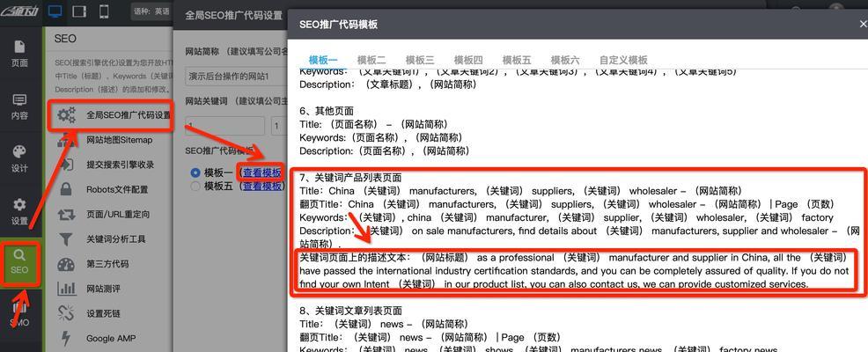This screenshot has width=868, height=352.
Task: Switch to the 模板五 tab
Action: (x=517, y=60)
